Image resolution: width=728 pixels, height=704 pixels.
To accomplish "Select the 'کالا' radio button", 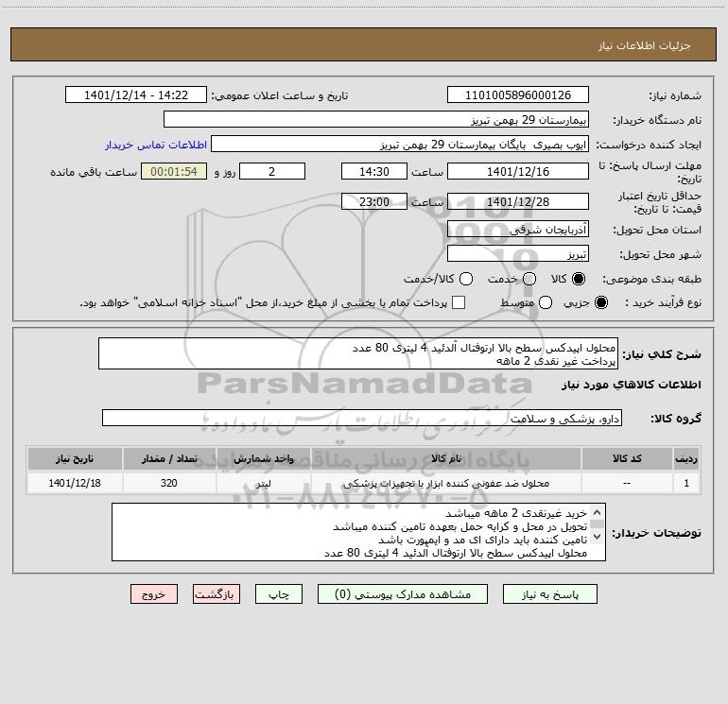I will 579,279.
